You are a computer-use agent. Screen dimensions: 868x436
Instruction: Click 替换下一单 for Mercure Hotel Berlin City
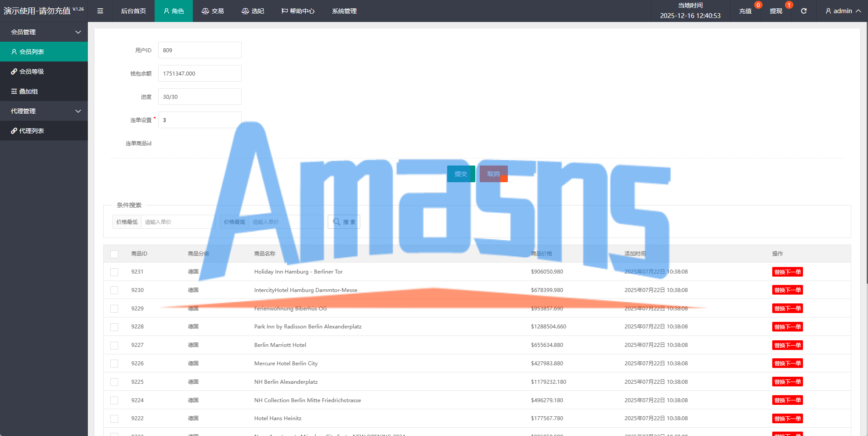pos(788,364)
